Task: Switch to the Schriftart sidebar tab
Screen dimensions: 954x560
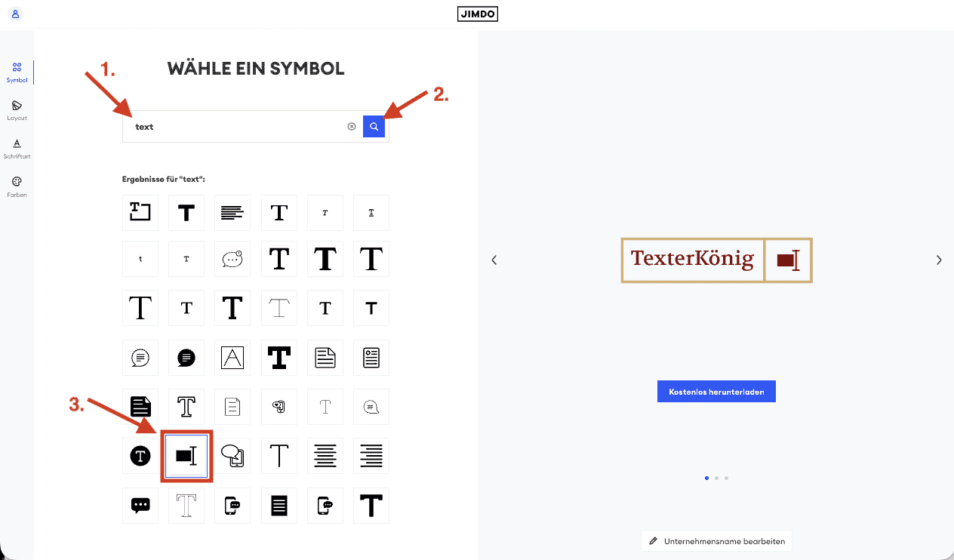Action: [x=17, y=149]
